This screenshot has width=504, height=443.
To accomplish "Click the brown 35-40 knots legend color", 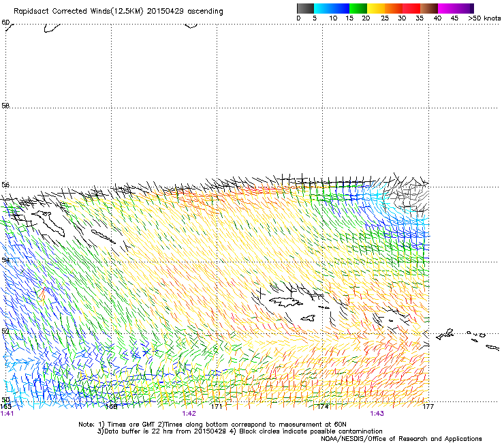I will coord(429,8).
